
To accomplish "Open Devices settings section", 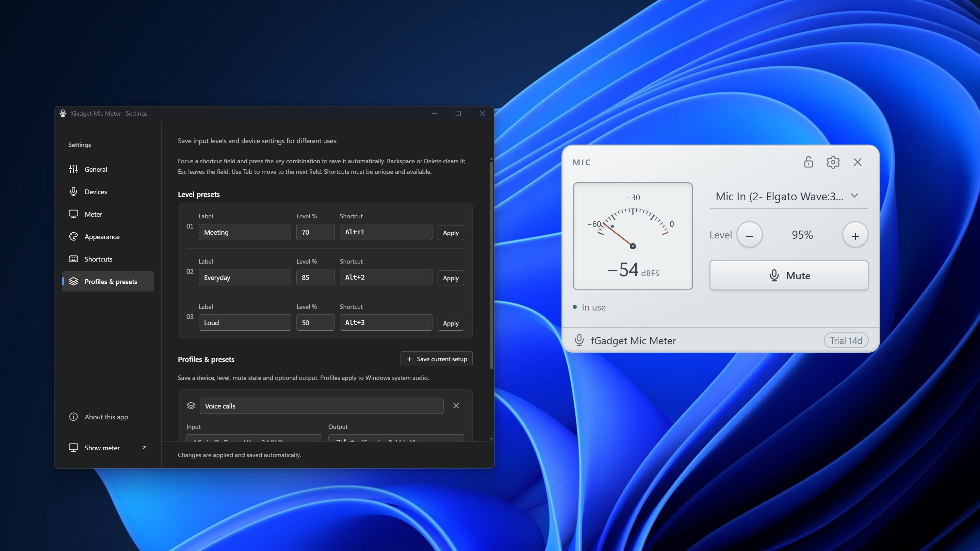I will point(108,191).
